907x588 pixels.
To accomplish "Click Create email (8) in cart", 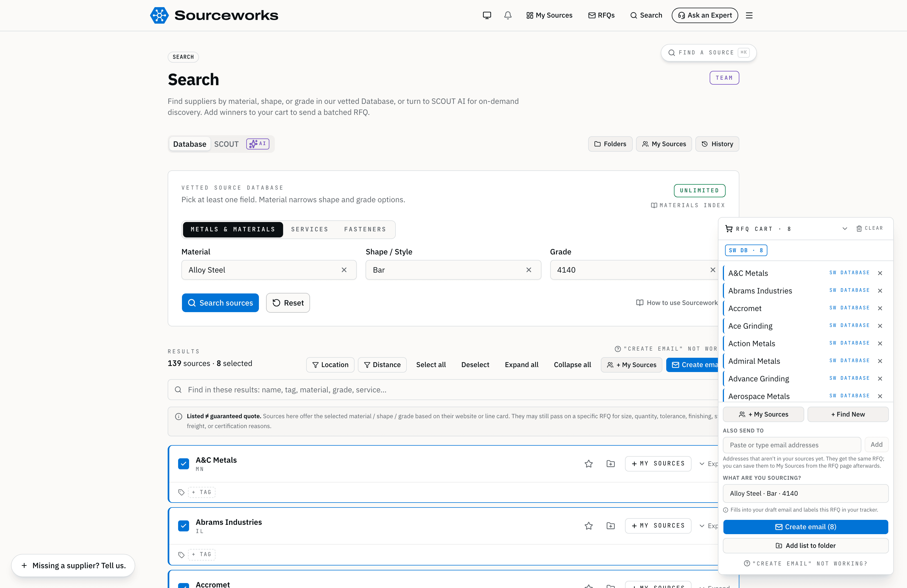I will [x=805, y=527].
